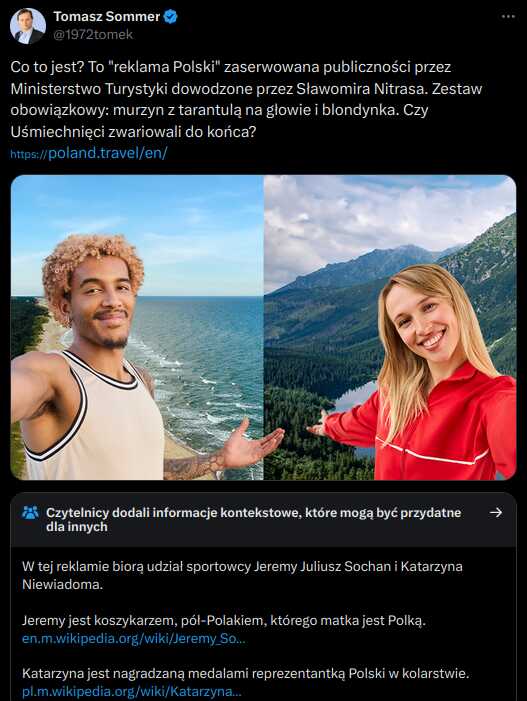Open the poland.travel/en/ link
The width and height of the screenshot is (527, 701).
click(x=89, y=153)
